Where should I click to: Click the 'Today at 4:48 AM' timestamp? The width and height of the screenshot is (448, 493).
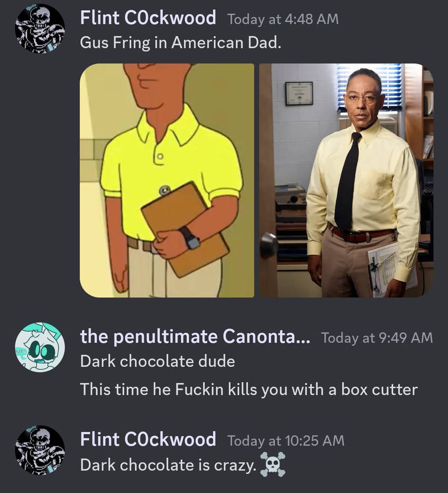(283, 19)
